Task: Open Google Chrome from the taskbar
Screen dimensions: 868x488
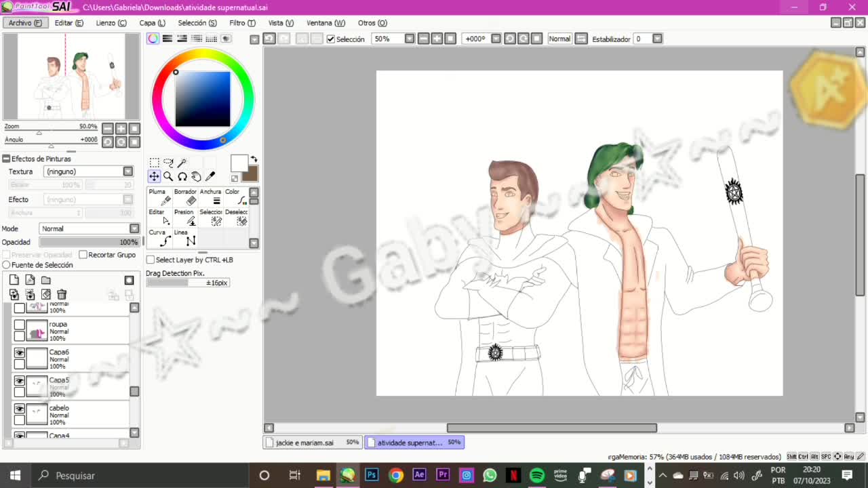Action: pos(396,475)
